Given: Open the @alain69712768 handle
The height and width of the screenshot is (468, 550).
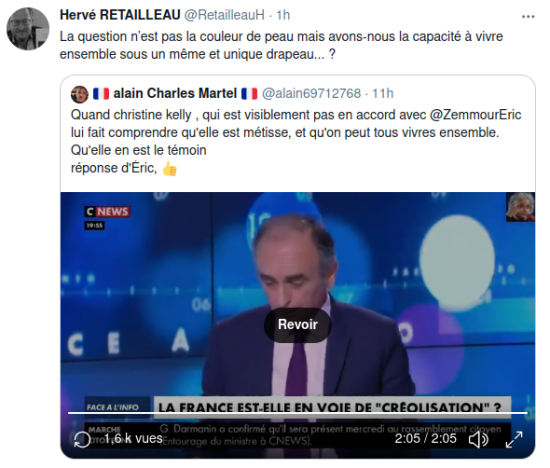Looking at the screenshot, I should (x=311, y=94).
